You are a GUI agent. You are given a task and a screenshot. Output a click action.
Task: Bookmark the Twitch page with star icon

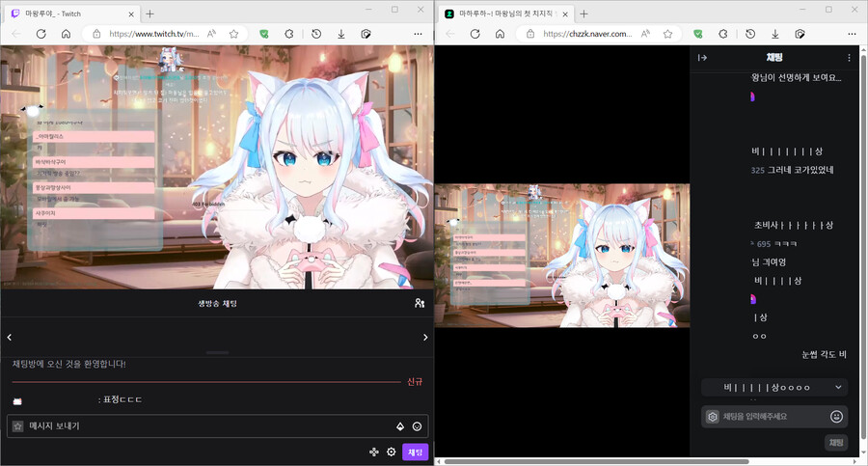click(x=233, y=34)
